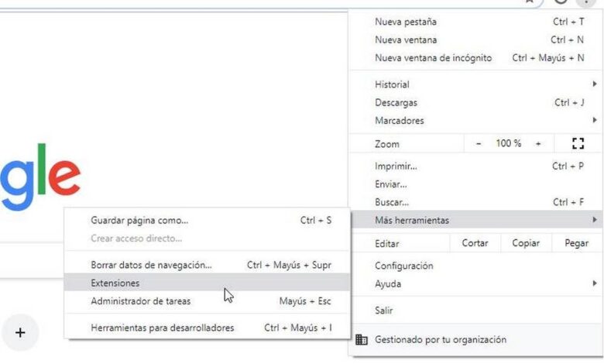604x364 pixels.
Task: Expand the Marcadores submenu
Action: pos(476,121)
